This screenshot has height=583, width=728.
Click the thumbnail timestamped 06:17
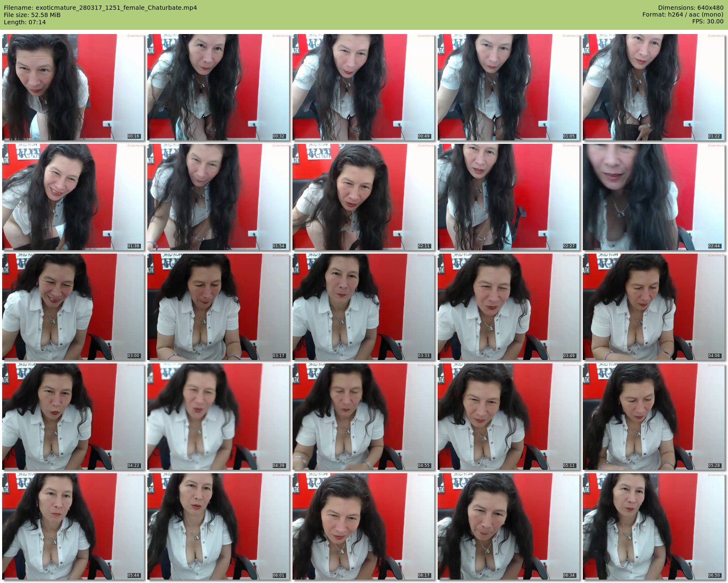coord(364,526)
